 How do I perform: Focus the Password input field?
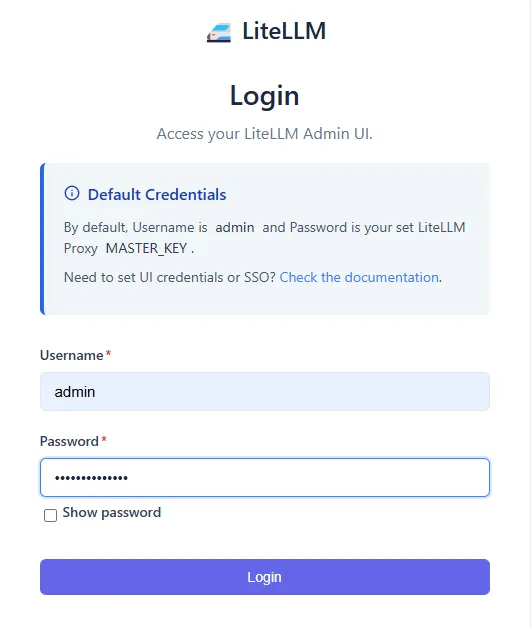(265, 477)
